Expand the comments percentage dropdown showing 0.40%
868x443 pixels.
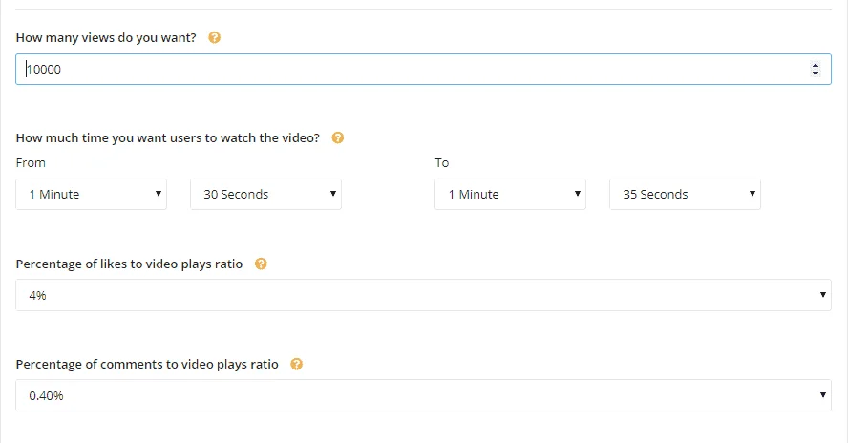point(423,395)
